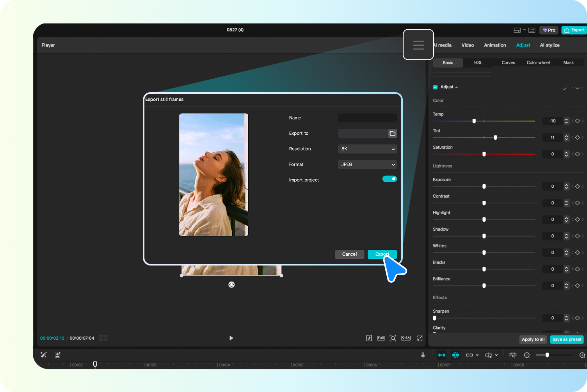Add a keyframe for Saturation
The height and width of the screenshot is (392, 587).
click(x=577, y=154)
